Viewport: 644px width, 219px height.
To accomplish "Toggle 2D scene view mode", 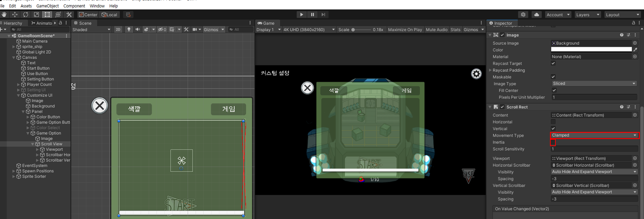I will click(118, 29).
